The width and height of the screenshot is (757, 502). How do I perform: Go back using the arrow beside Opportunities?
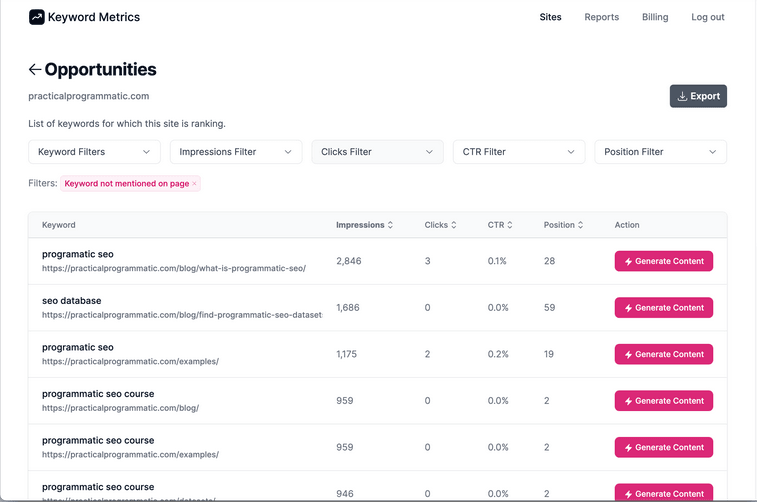click(35, 70)
